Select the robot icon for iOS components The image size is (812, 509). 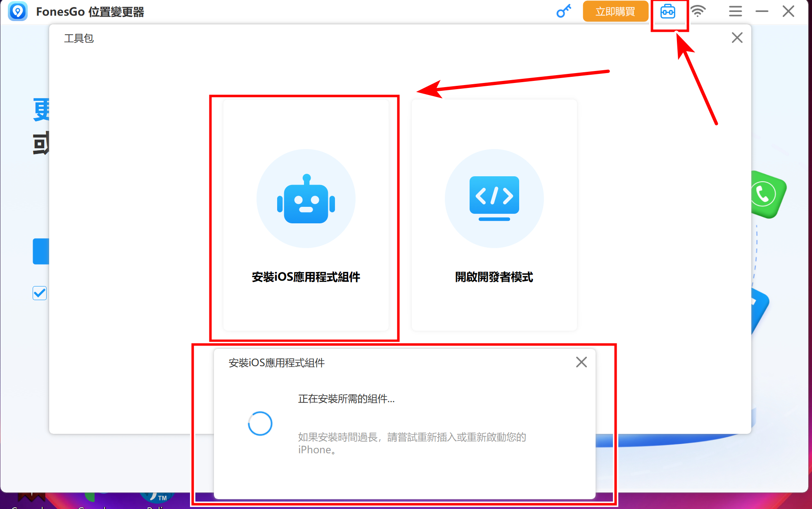coord(306,199)
